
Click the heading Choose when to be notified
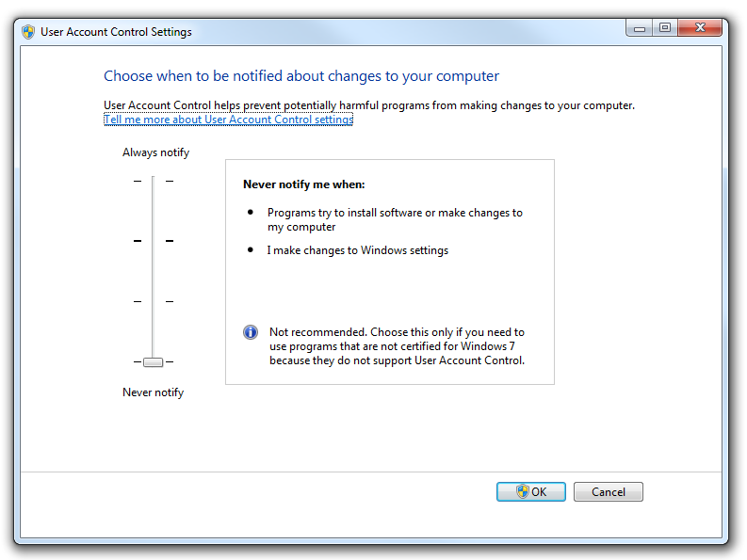tap(301, 76)
